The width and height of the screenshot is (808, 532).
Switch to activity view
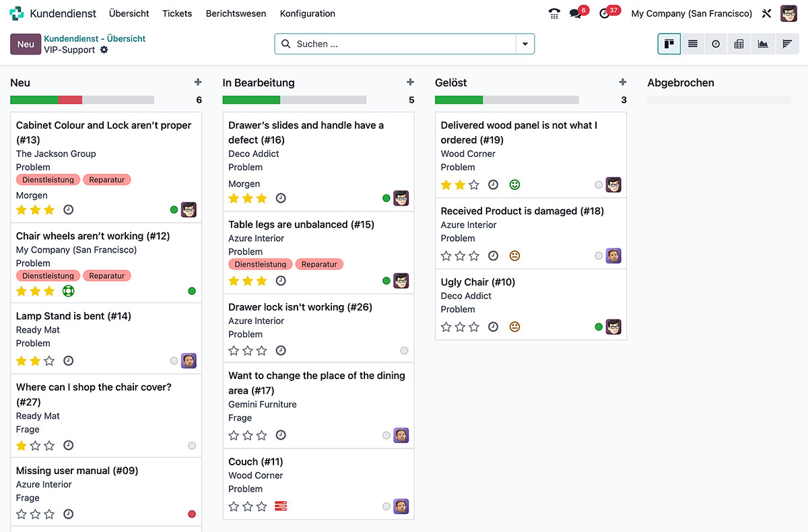(716, 44)
